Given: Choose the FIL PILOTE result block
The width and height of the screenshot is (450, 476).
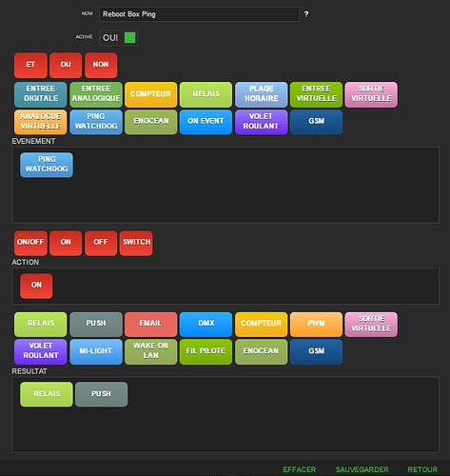Looking at the screenshot, I should click(x=205, y=351).
